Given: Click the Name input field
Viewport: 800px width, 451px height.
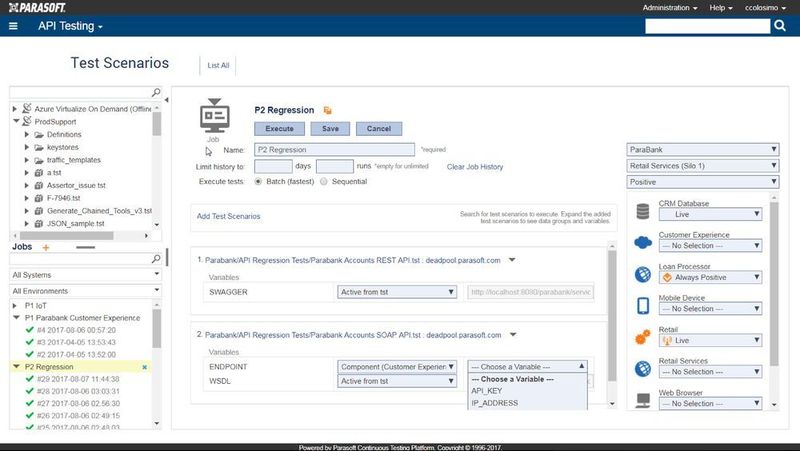Looking at the screenshot, I should click(334, 149).
